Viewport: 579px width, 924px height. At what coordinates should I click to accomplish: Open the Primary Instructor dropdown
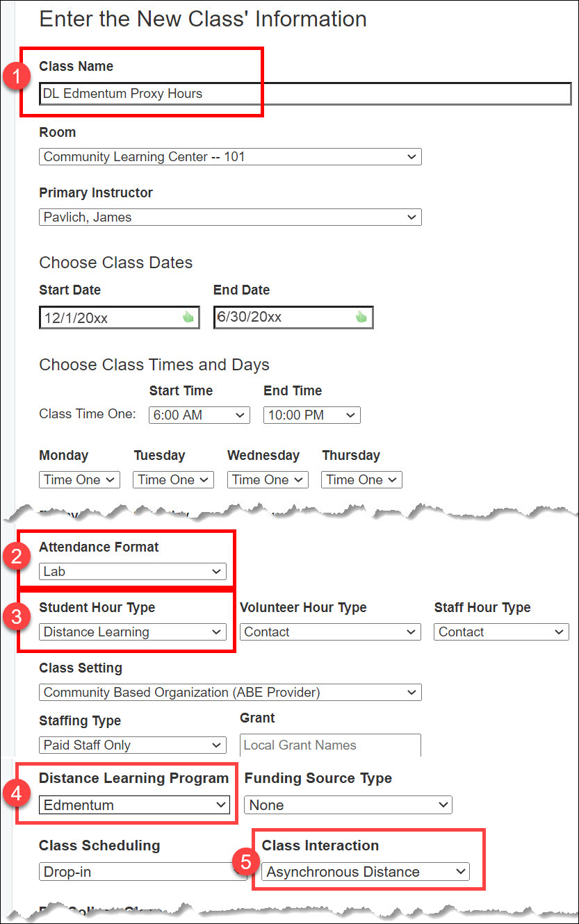(230, 217)
